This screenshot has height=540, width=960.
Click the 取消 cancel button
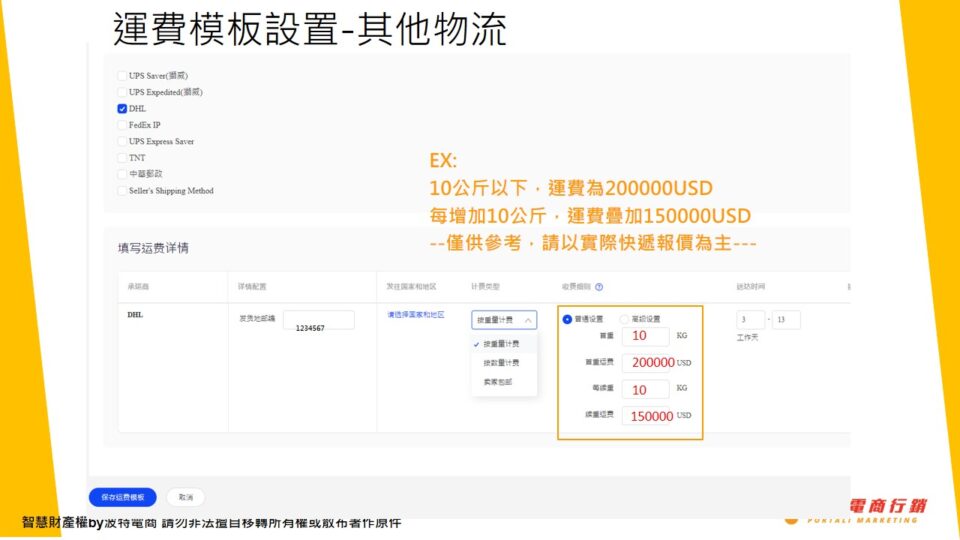click(186, 497)
